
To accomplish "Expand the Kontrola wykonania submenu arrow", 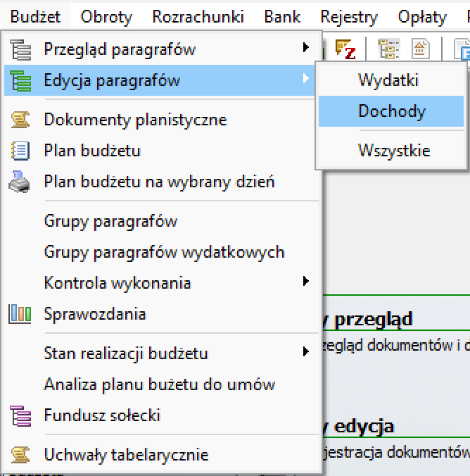I will pyautogui.click(x=306, y=282).
